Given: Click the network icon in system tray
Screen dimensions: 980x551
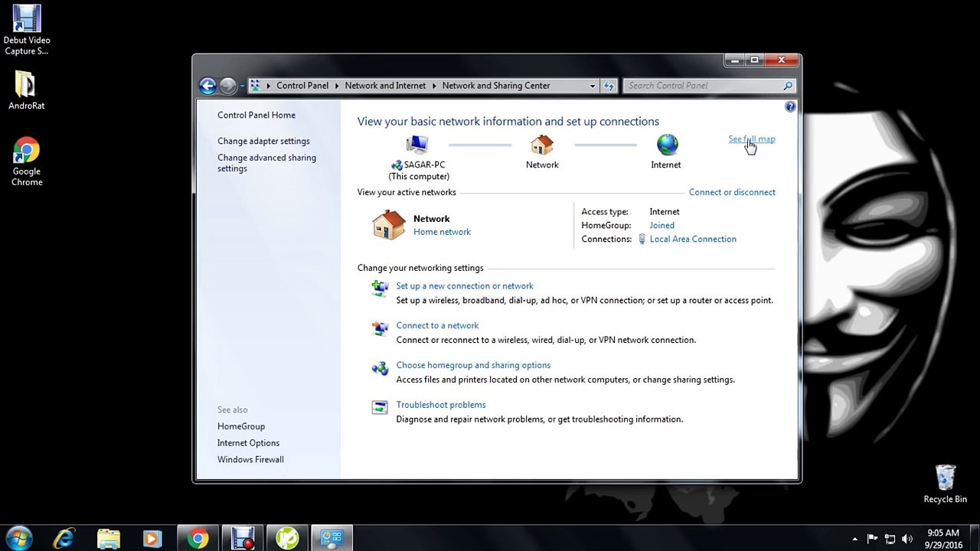Looking at the screenshot, I should (890, 539).
